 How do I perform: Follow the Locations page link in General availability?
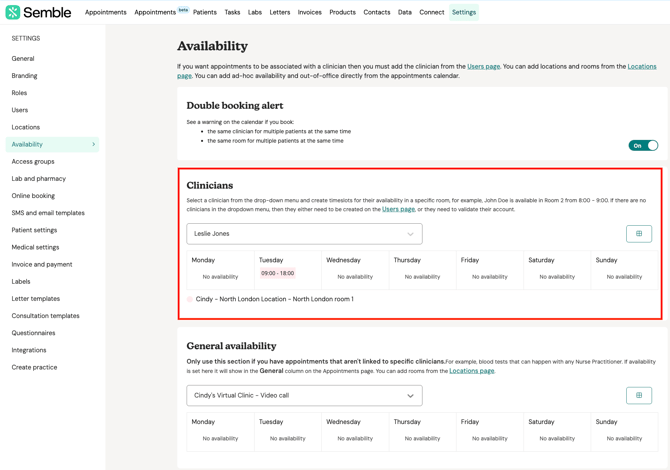(472, 371)
